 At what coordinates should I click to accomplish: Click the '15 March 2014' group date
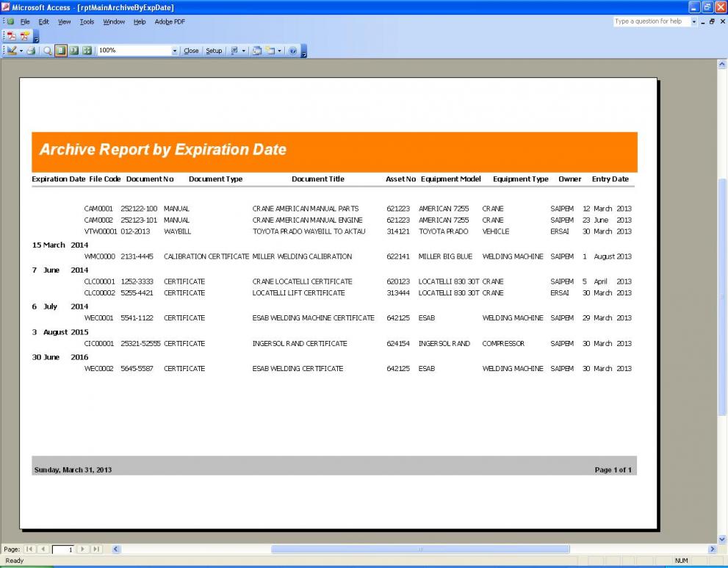pos(60,245)
